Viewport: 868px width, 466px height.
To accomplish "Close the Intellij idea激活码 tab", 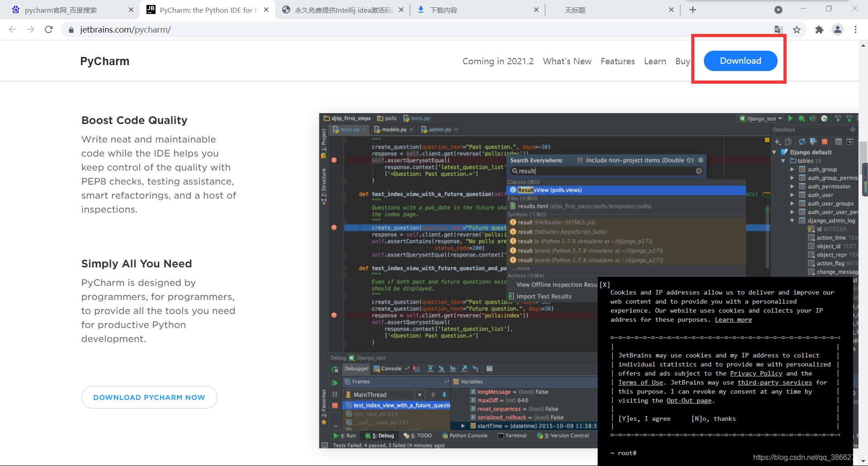I will [401, 10].
